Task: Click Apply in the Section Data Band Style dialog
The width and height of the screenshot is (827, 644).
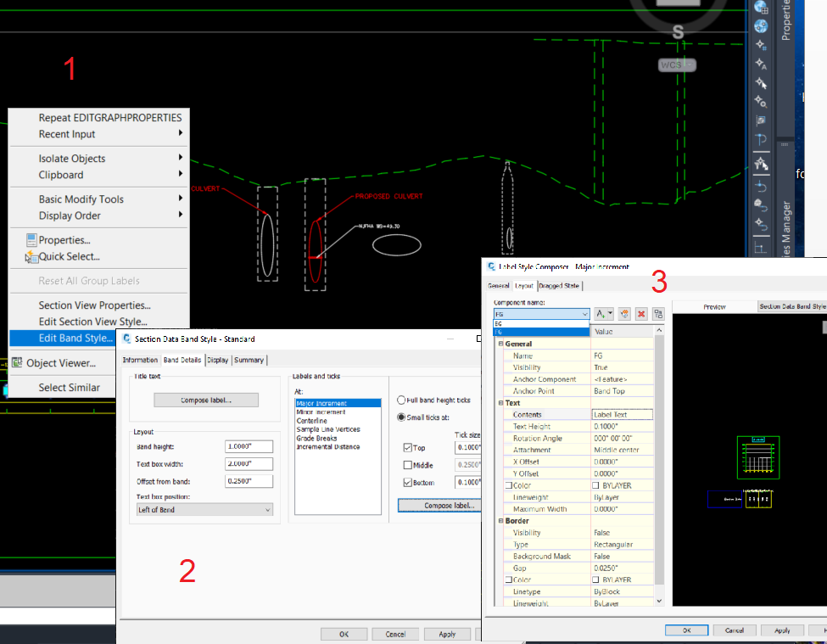Action: click(x=447, y=633)
